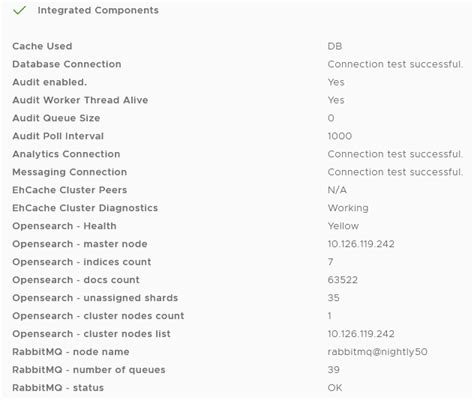The height and width of the screenshot is (400, 474).
Task: Click RabbitMQ status OK value
Action: [335, 388]
